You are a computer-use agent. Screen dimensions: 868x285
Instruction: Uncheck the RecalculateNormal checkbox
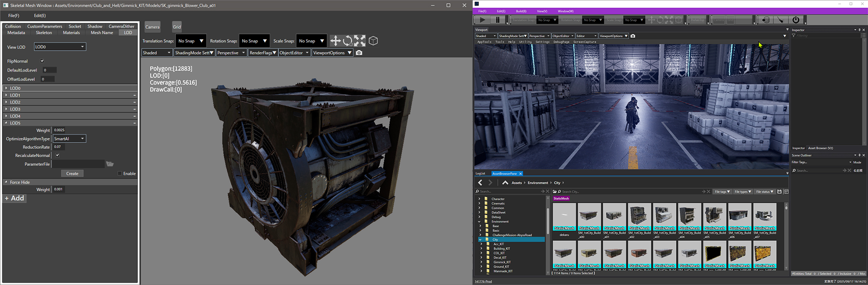[x=57, y=155]
